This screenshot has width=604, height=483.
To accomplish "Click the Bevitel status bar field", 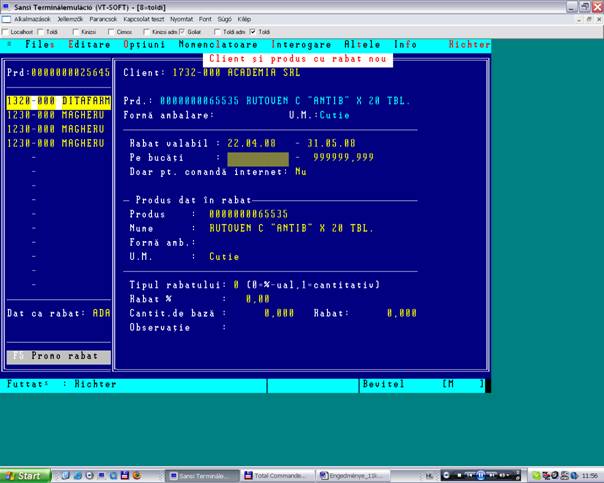I will click(383, 384).
